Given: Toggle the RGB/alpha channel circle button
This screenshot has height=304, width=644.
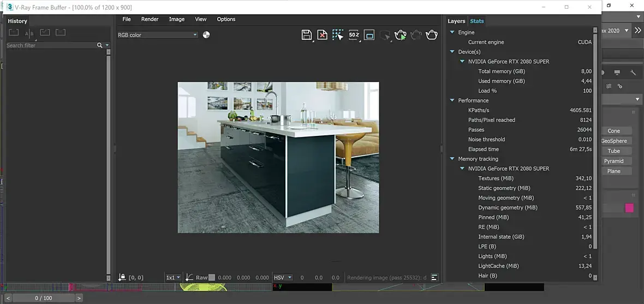Looking at the screenshot, I should (x=206, y=35).
